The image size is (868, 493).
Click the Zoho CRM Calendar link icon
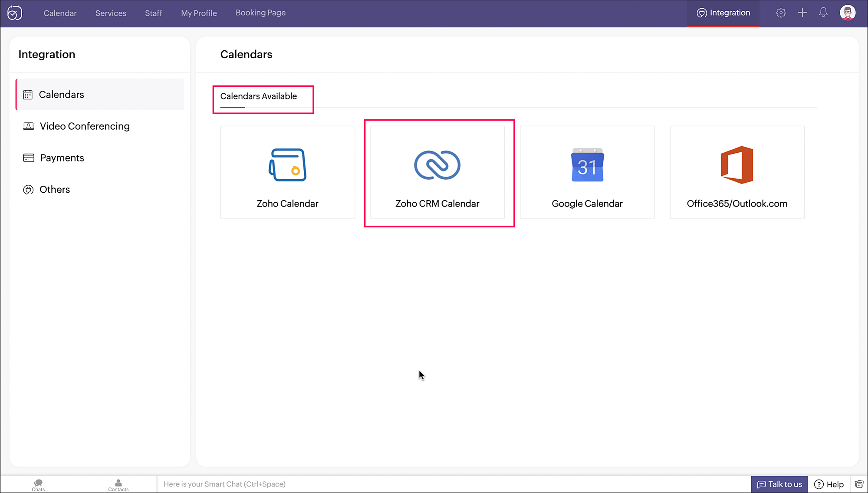(x=437, y=165)
